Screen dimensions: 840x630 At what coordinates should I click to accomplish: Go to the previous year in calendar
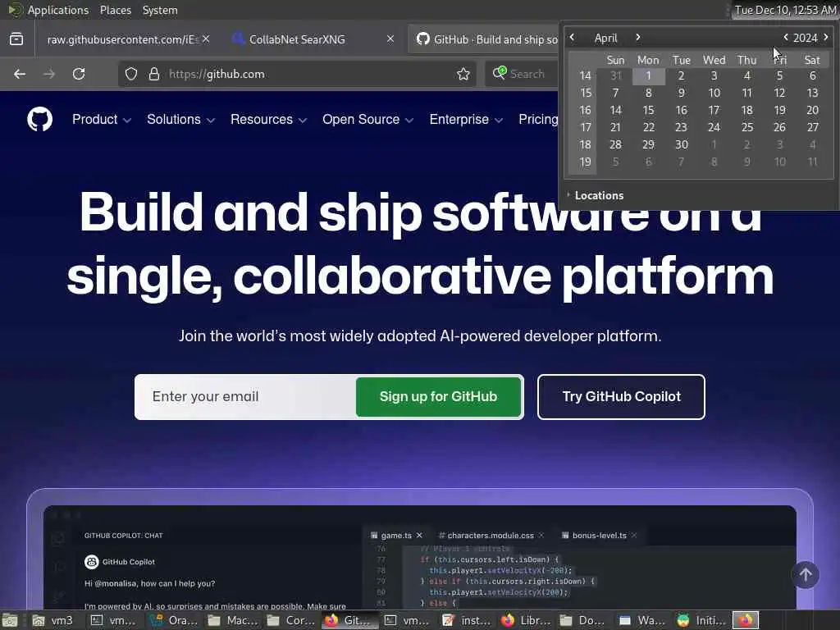coord(785,37)
